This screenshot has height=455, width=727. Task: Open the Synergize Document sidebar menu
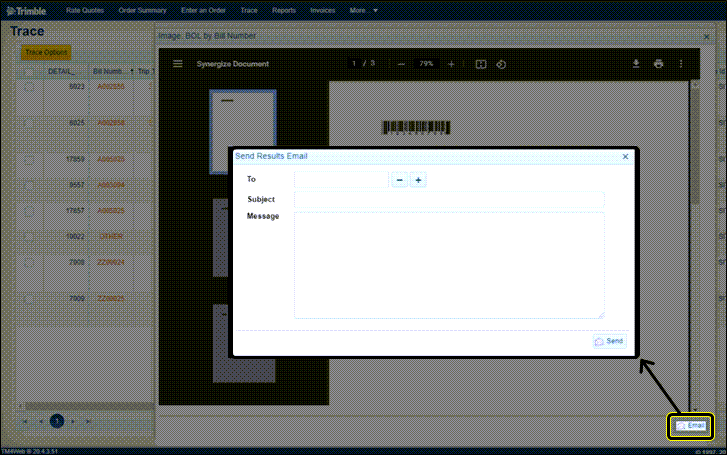[178, 64]
